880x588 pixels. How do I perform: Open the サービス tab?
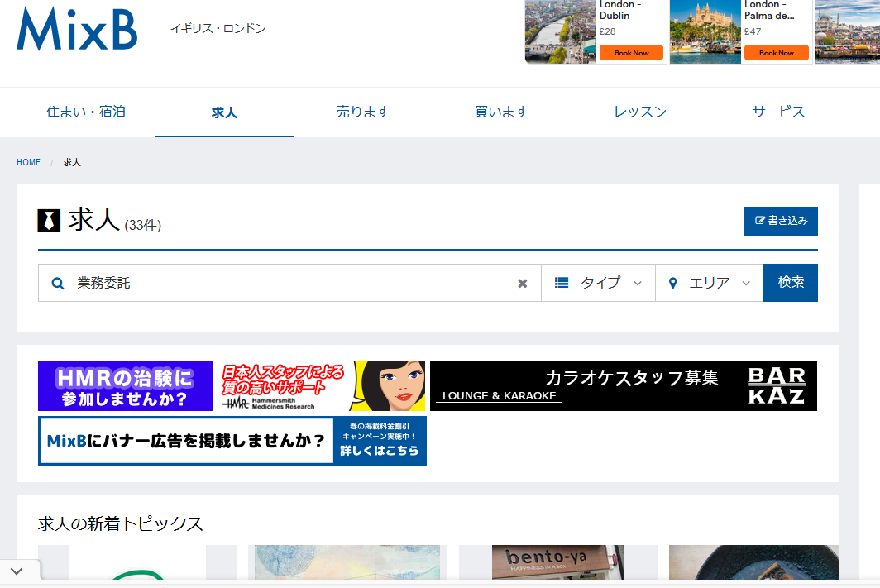pos(778,112)
